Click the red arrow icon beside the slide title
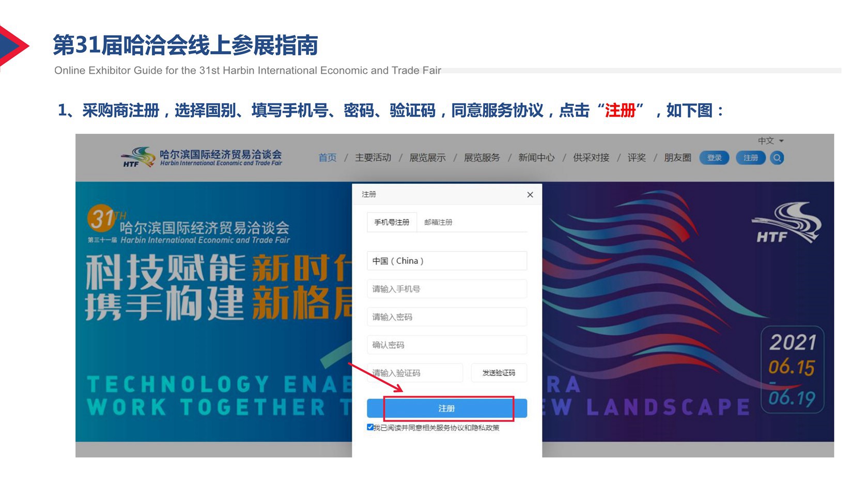 tap(14, 46)
